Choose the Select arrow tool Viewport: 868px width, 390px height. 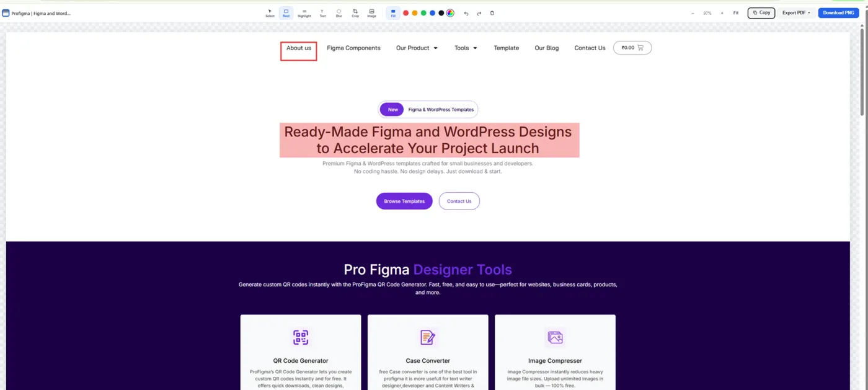click(270, 12)
